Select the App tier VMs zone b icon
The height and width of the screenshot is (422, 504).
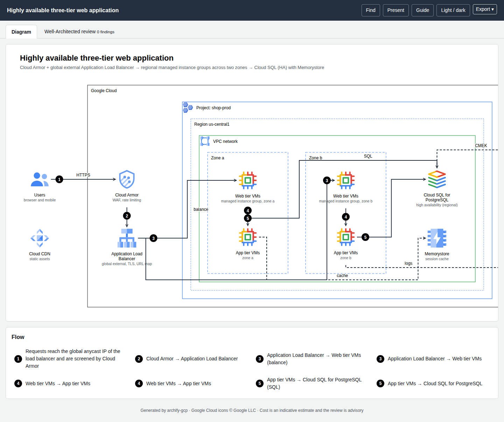click(346, 237)
